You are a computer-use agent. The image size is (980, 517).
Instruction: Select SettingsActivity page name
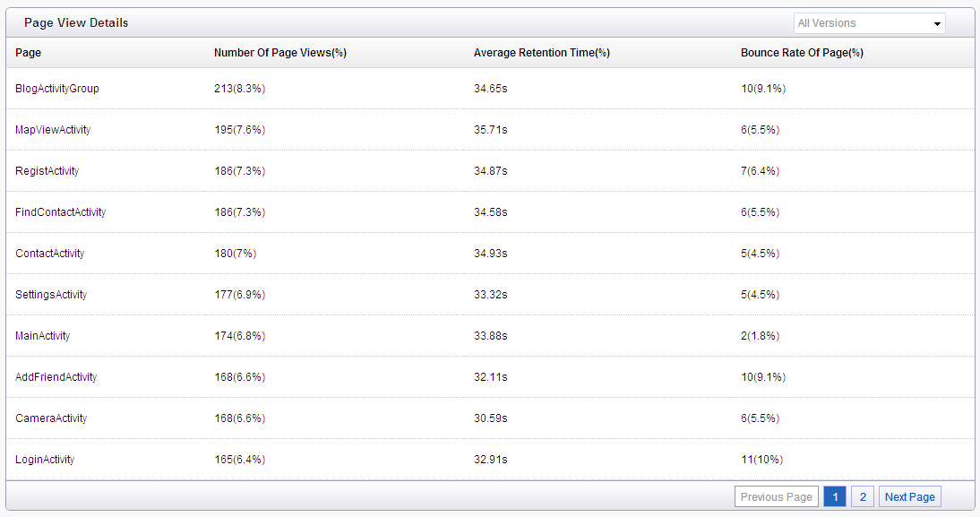pos(51,295)
